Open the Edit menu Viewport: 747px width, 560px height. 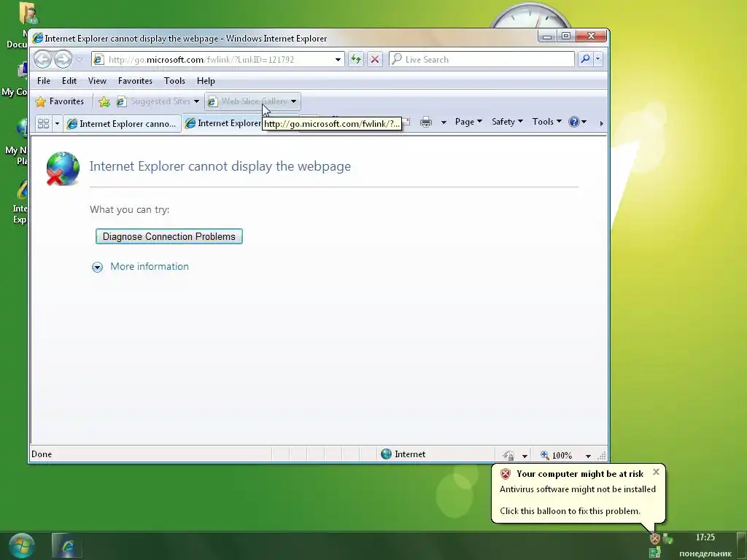tap(69, 80)
